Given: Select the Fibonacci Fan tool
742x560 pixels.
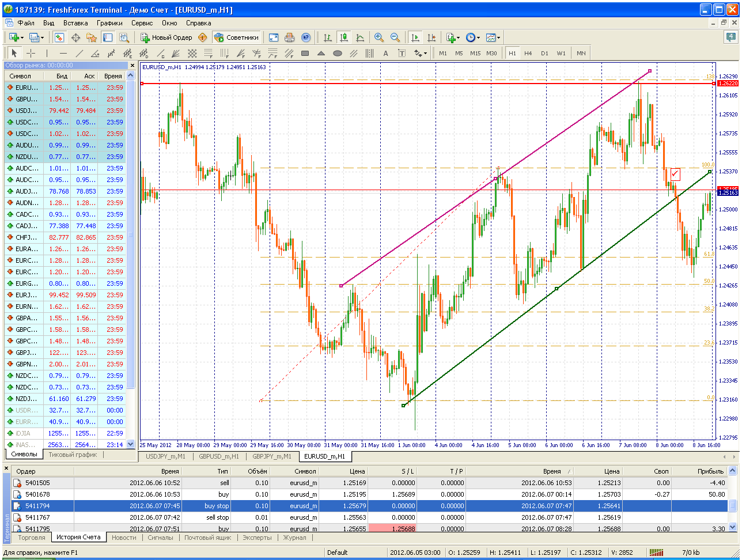Looking at the screenshot, I should [x=241, y=53].
